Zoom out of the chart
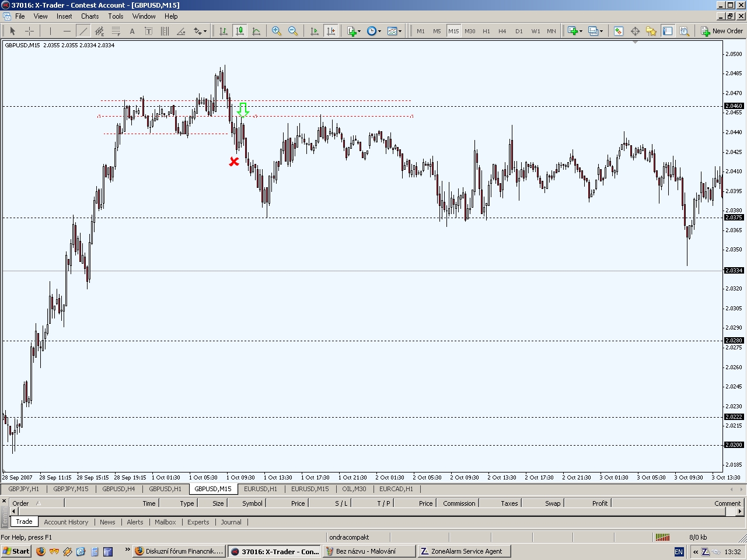 (293, 31)
